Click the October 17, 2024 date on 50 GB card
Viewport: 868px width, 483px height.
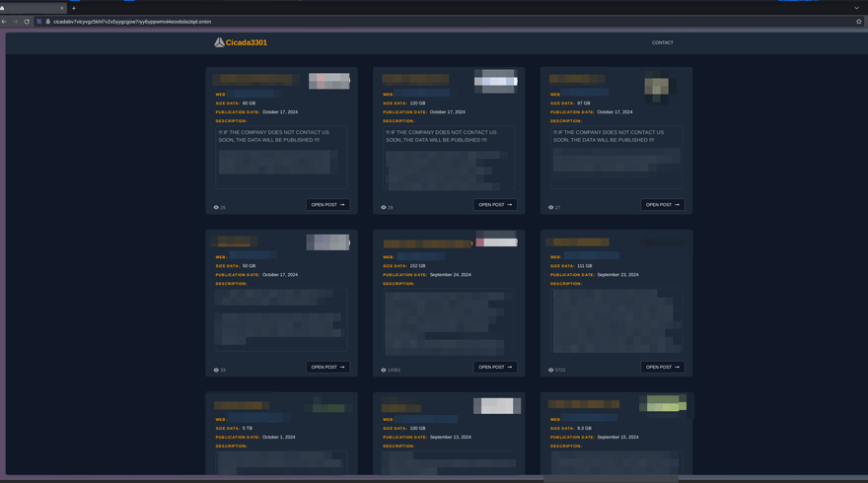[x=279, y=275]
